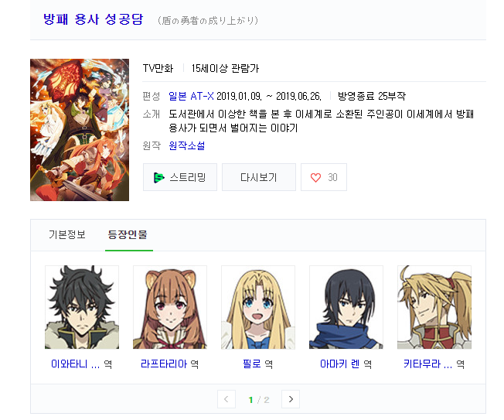
Task: Open the 일본 AT-X broadcaster link
Action: pos(191,96)
